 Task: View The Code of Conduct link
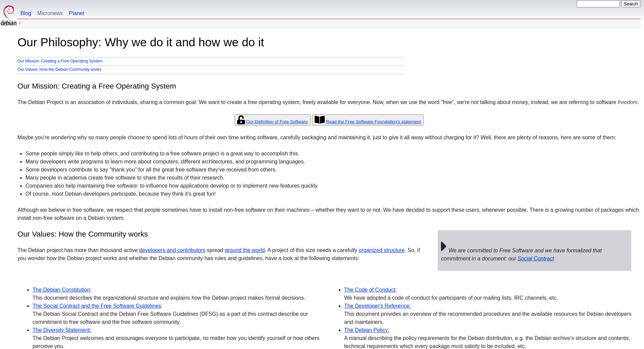(370, 290)
